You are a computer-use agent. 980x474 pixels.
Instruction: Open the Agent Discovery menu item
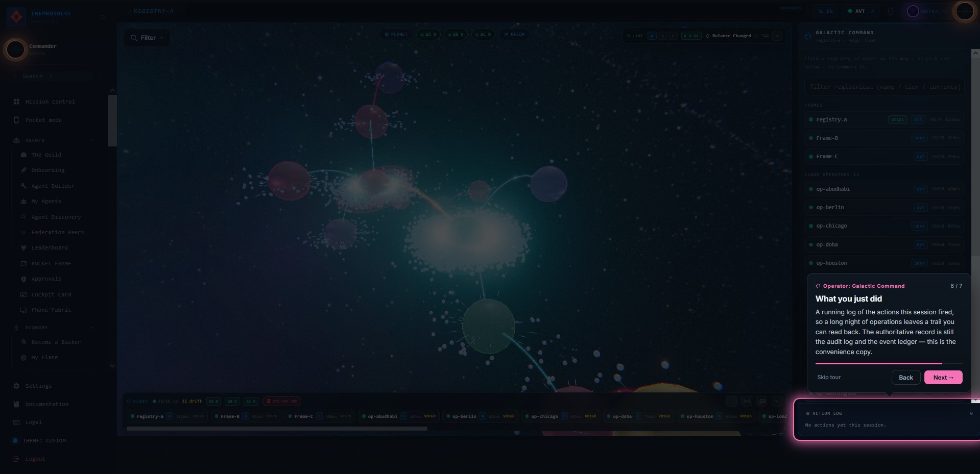tap(56, 217)
